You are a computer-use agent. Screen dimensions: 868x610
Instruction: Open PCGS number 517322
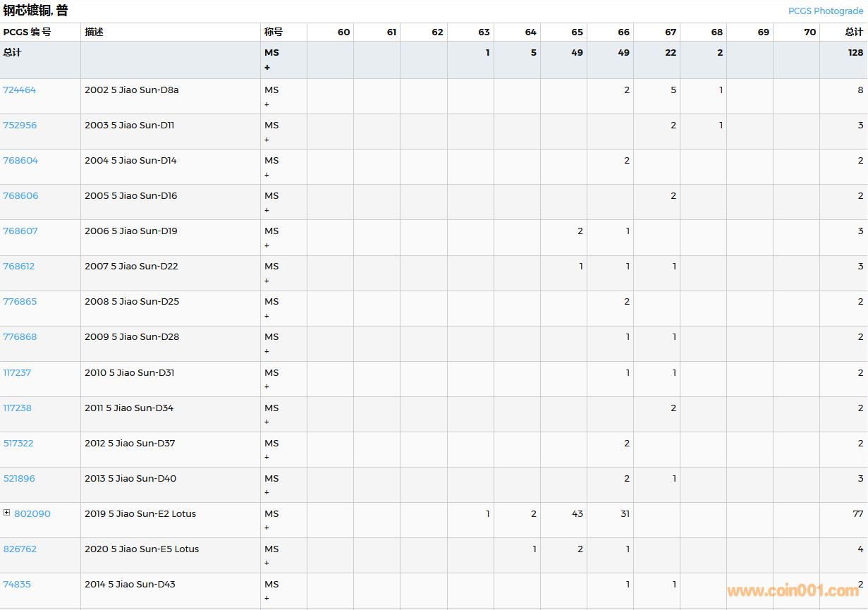coord(18,444)
